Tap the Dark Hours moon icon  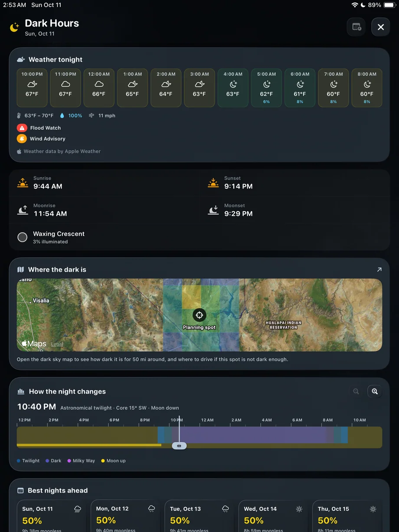point(15,28)
